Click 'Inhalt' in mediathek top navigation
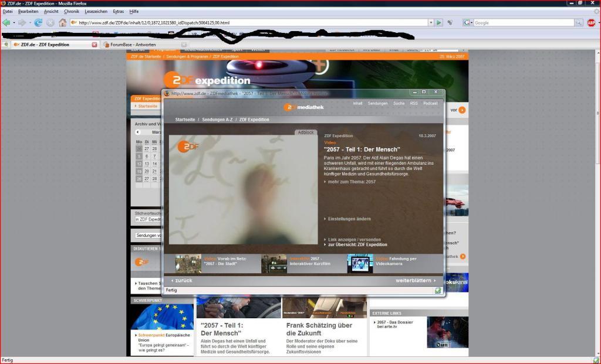601x364 pixels. [x=357, y=103]
